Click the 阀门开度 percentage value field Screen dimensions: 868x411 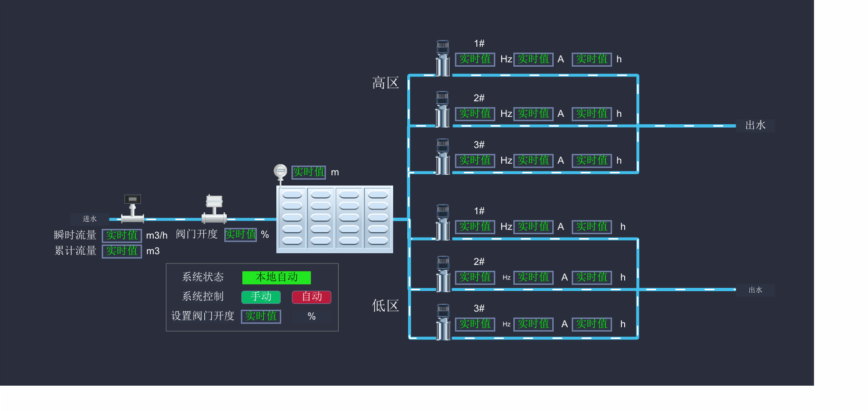tap(240, 235)
